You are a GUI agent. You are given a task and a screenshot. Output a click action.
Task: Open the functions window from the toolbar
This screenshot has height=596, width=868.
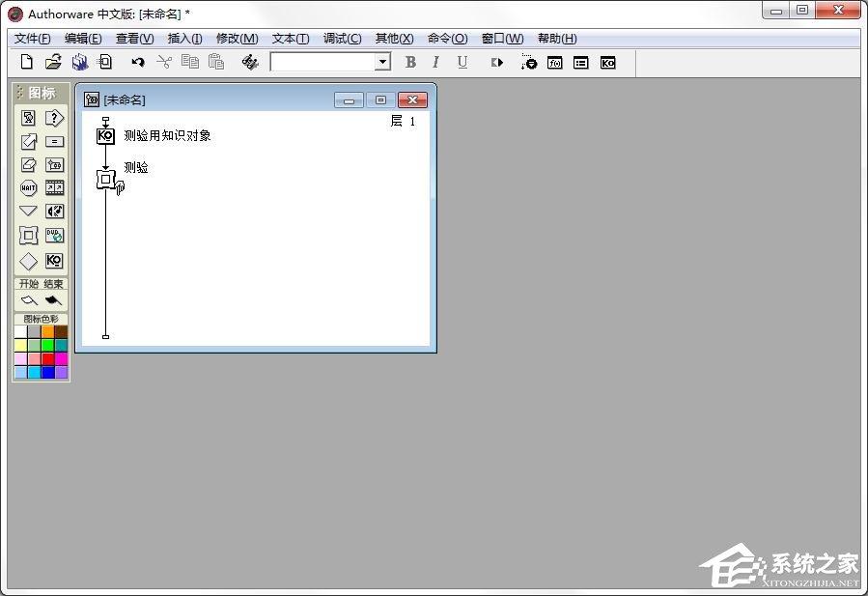click(x=554, y=62)
